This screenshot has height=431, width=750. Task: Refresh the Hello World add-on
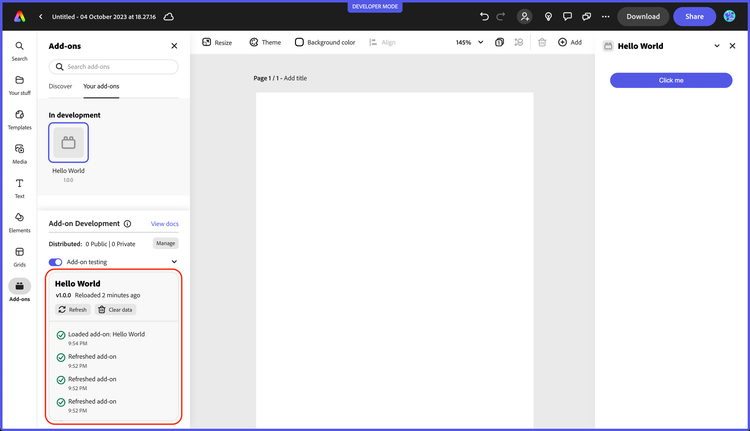pyautogui.click(x=72, y=310)
